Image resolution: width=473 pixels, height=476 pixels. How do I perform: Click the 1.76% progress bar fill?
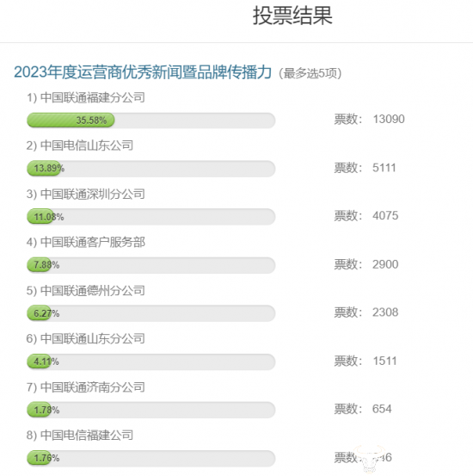[39, 458]
